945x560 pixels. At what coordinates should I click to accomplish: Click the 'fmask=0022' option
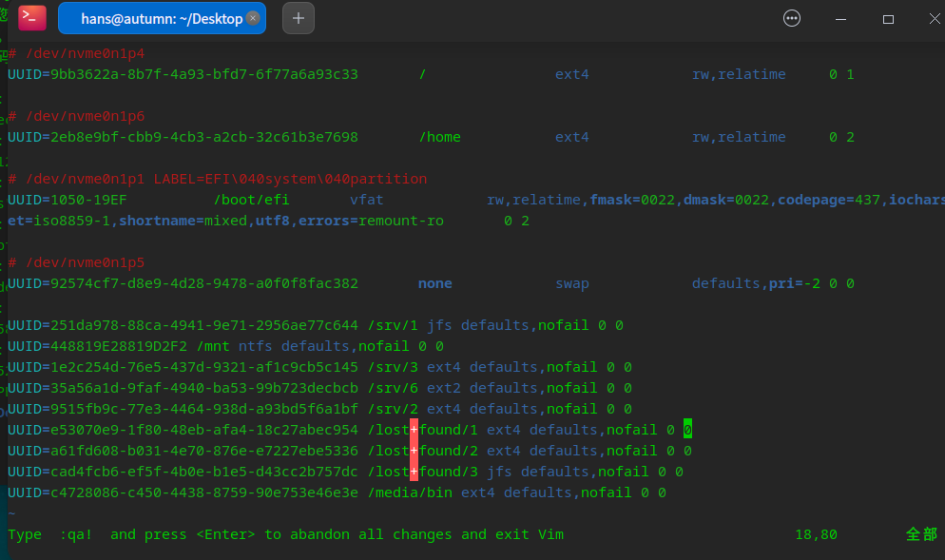click(632, 200)
